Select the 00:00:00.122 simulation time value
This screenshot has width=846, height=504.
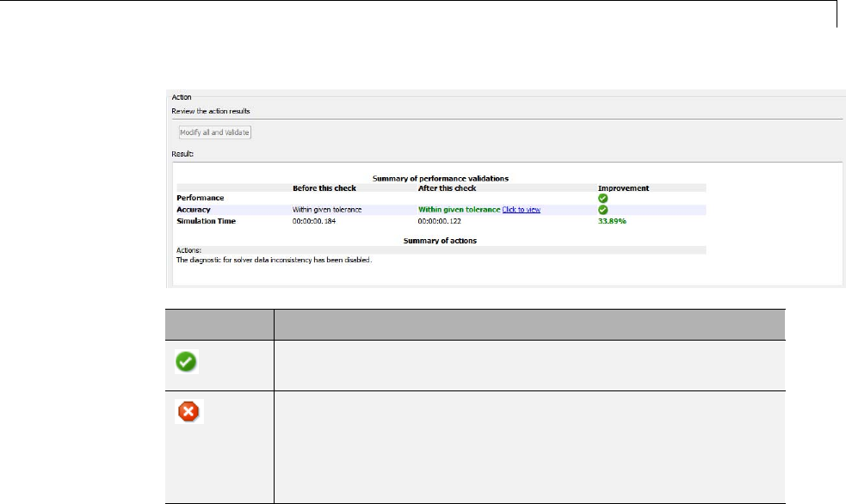coord(439,222)
